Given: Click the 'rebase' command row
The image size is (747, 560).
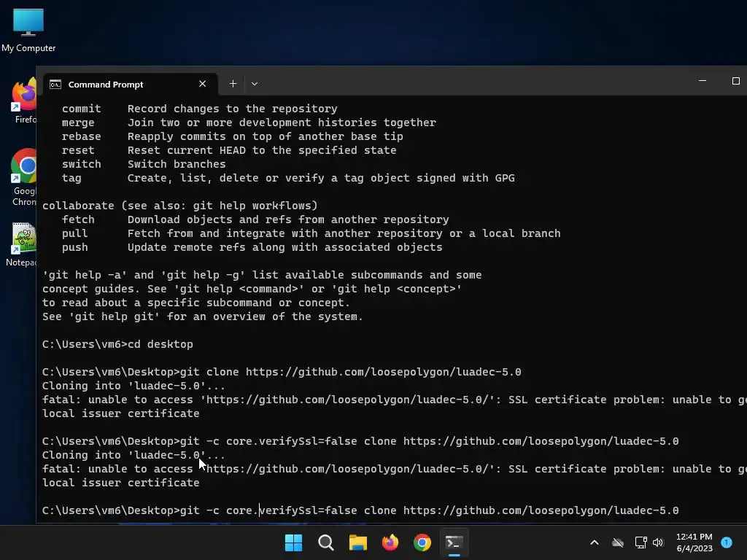Looking at the screenshot, I should click(x=233, y=136).
